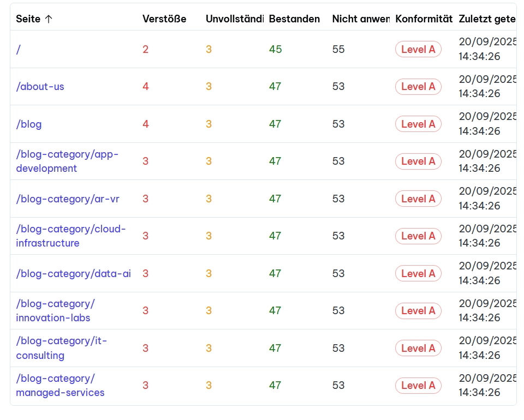
Task: Sort table by Verstöße column
Action: 164,19
